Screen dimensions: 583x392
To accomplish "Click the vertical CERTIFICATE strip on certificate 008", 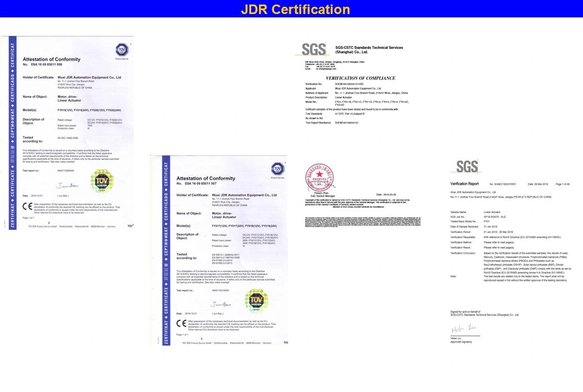I will tap(12, 133).
